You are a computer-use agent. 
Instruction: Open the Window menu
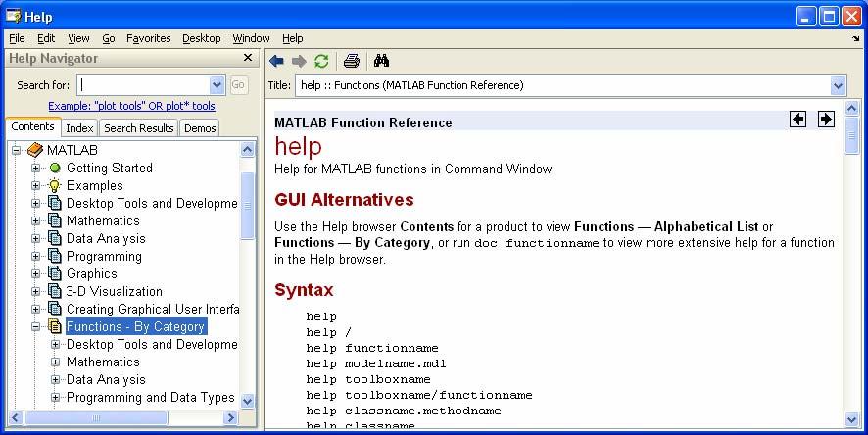pyautogui.click(x=251, y=38)
